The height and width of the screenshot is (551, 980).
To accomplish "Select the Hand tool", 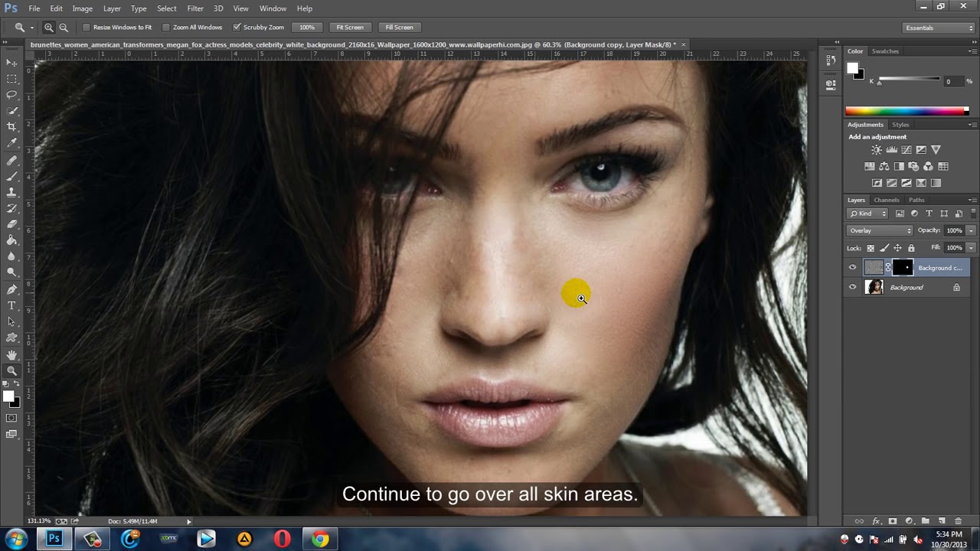I will 11,355.
